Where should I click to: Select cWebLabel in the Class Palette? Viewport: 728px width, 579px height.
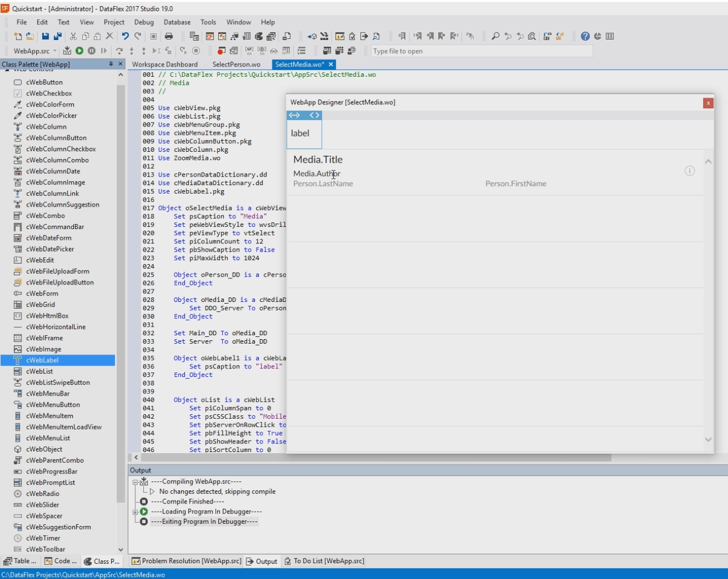(x=42, y=360)
